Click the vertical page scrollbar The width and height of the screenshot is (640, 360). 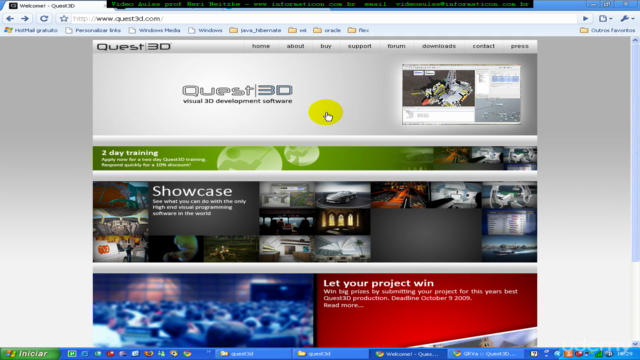tap(635, 153)
